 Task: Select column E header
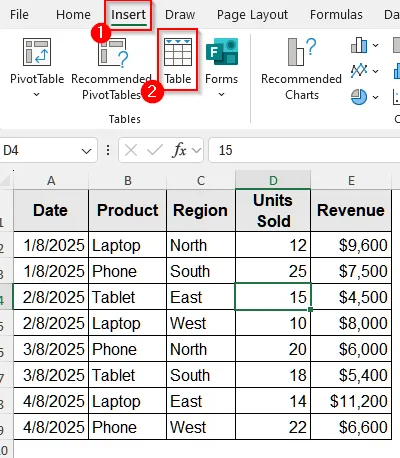click(x=351, y=180)
